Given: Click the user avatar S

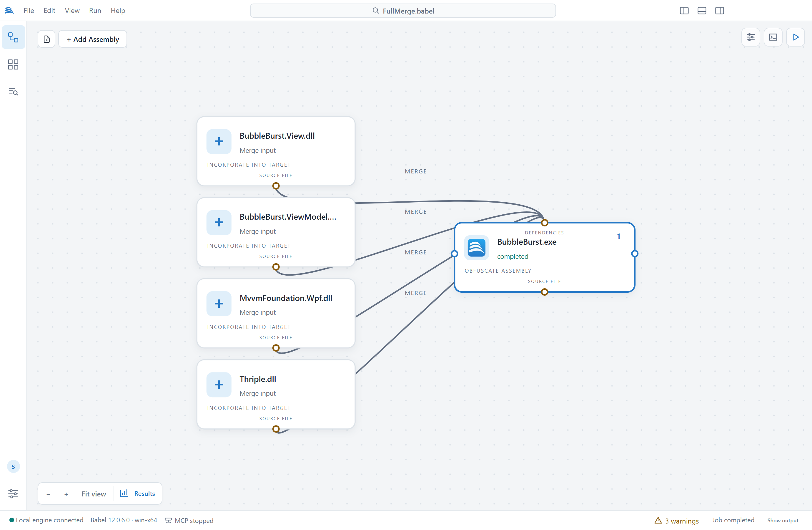Looking at the screenshot, I should pos(13,466).
